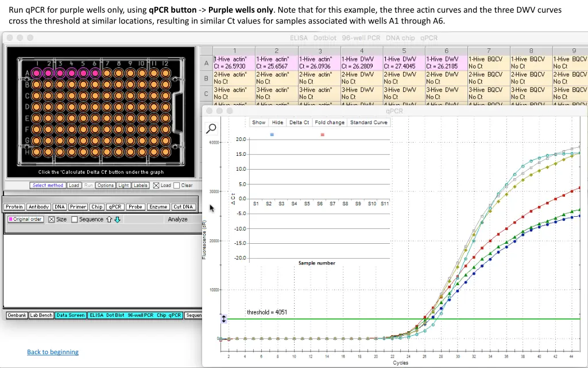This screenshot has height=368, width=588.
Task: Open the qPCR button menu
Action: 115,206
